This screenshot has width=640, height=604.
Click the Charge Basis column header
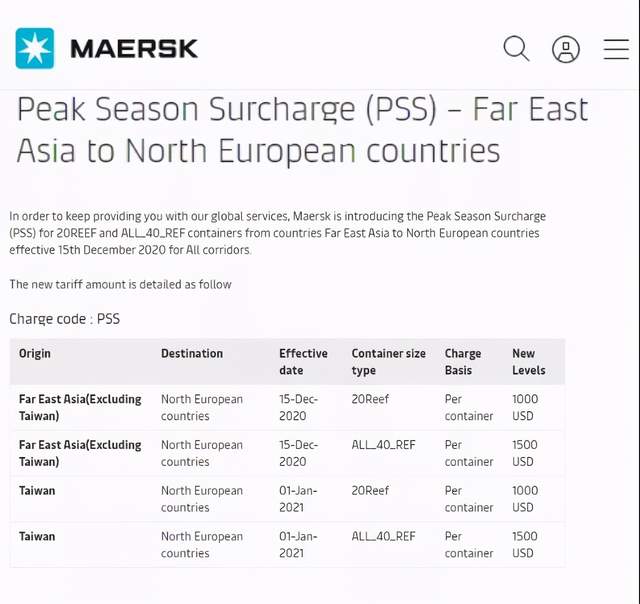pyautogui.click(x=463, y=362)
